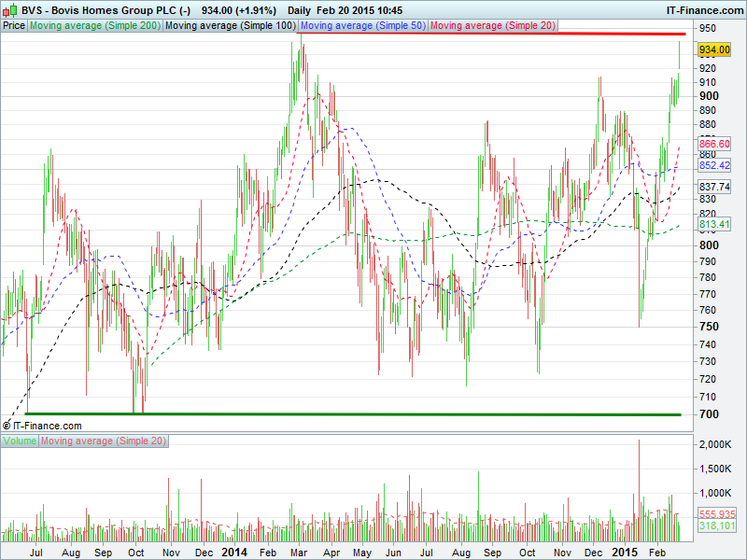Open the Daily timeframe selector
Image resolution: width=747 pixels, height=560 pixels.
pos(299,9)
